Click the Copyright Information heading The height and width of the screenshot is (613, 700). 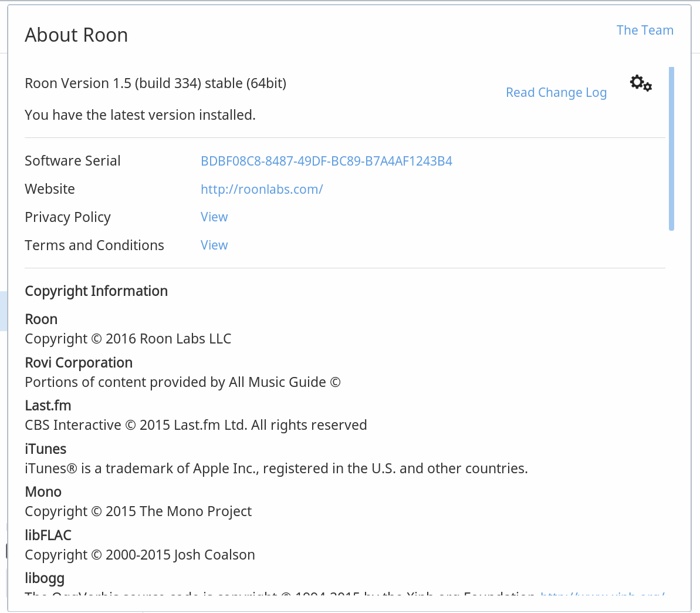click(96, 291)
